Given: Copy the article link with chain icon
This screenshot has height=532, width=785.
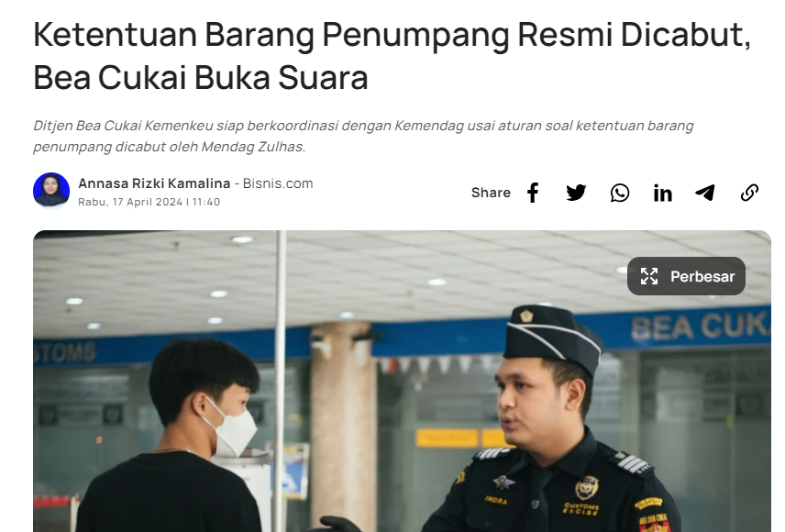Looking at the screenshot, I should (749, 193).
